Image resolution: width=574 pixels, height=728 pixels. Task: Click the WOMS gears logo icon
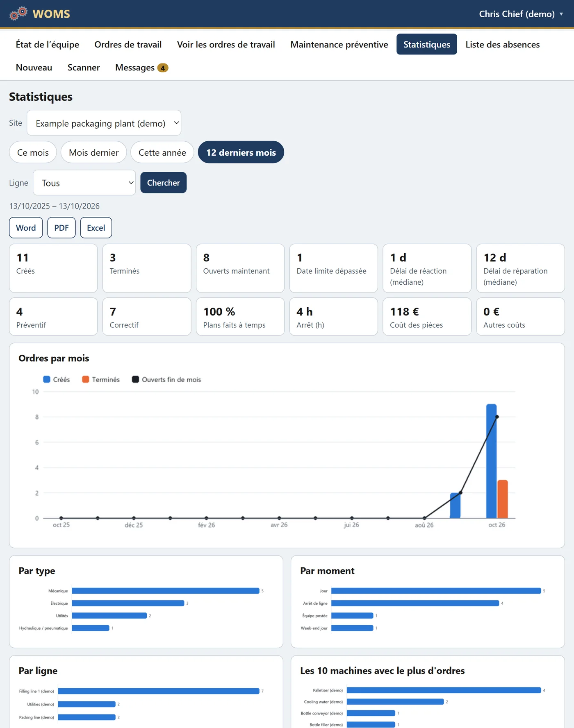(x=18, y=14)
